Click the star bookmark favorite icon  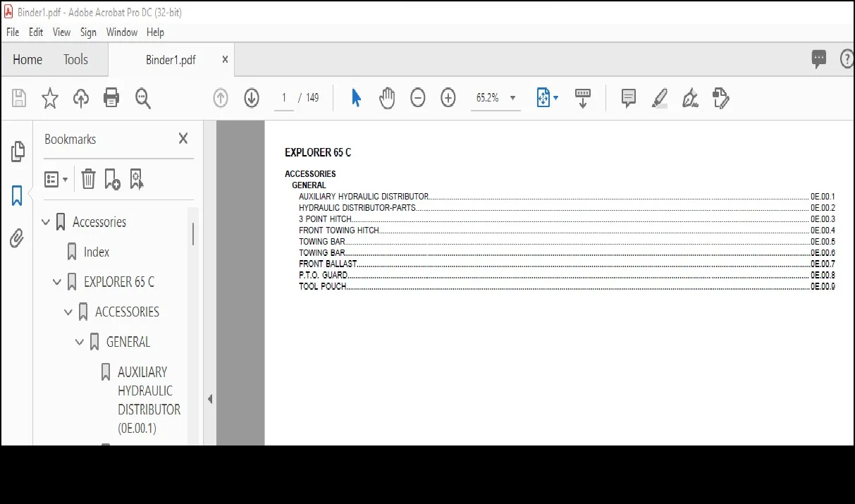[49, 98]
